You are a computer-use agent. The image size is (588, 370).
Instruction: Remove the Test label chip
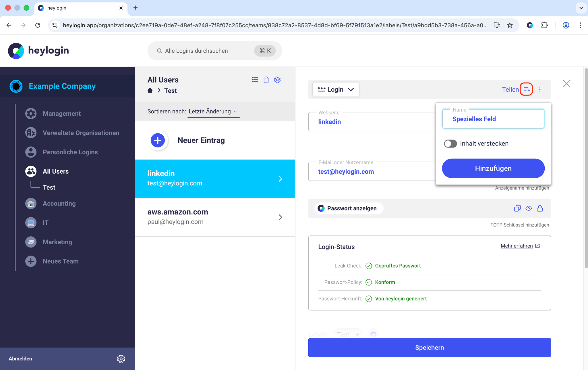(357, 335)
